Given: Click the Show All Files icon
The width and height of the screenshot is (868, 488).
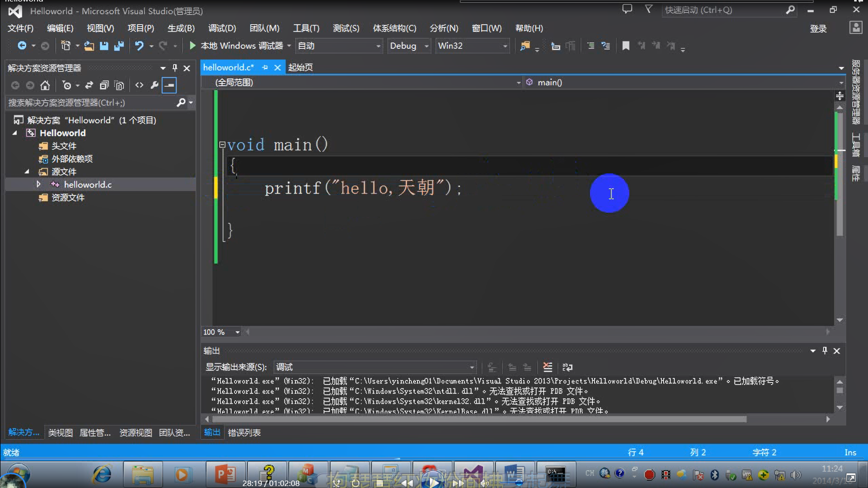Looking at the screenshot, I should point(119,85).
